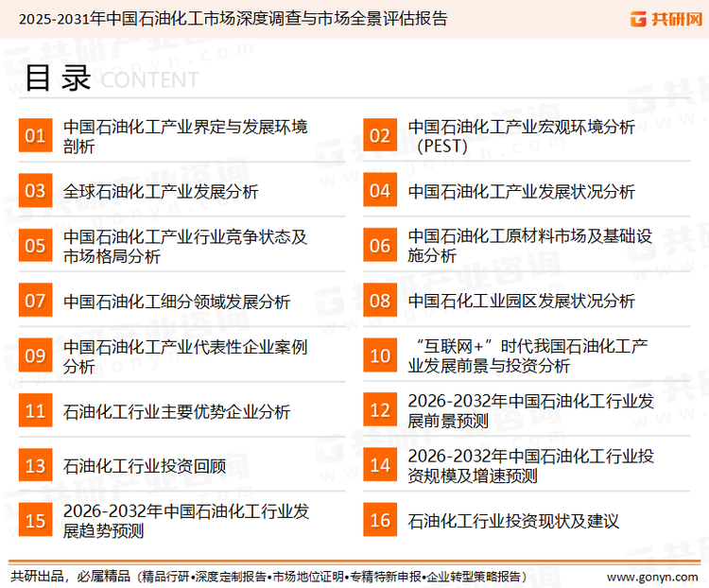Screen dimensions: 709x588
Task: Open chapter 全球石油化工产业发展分析
Action: click(161, 191)
